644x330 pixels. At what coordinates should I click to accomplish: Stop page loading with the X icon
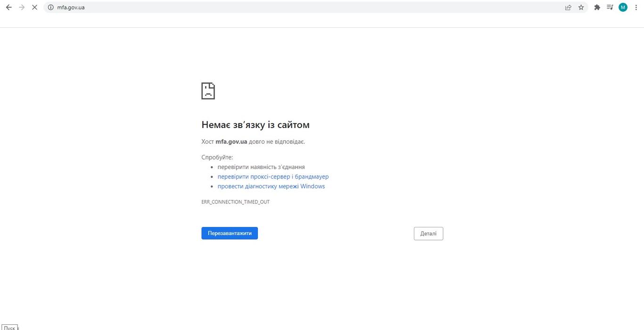34,8
